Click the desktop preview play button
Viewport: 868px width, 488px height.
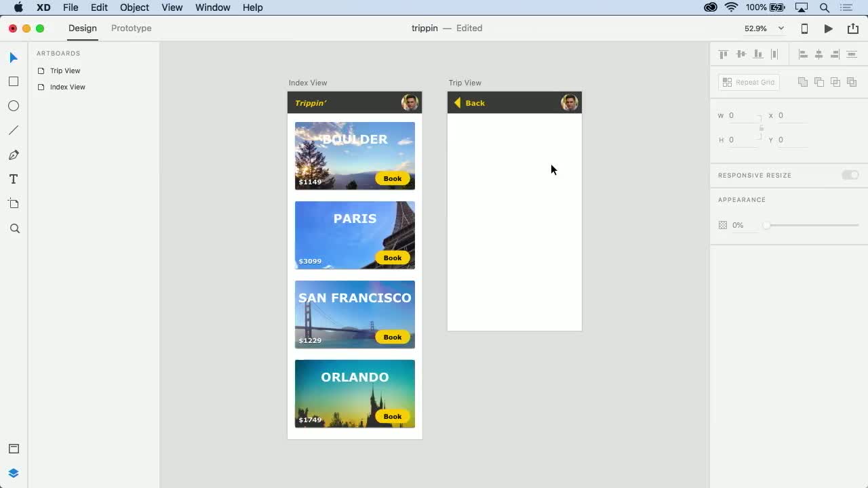828,28
